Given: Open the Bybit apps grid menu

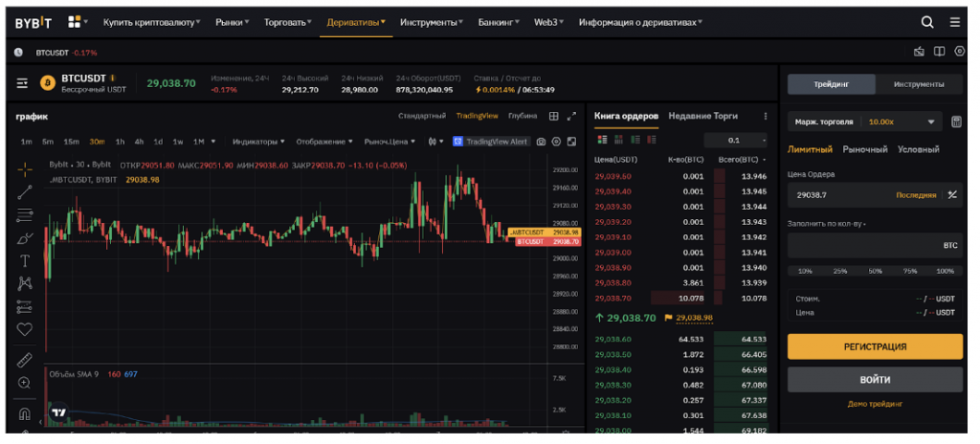Looking at the screenshot, I should (75, 22).
